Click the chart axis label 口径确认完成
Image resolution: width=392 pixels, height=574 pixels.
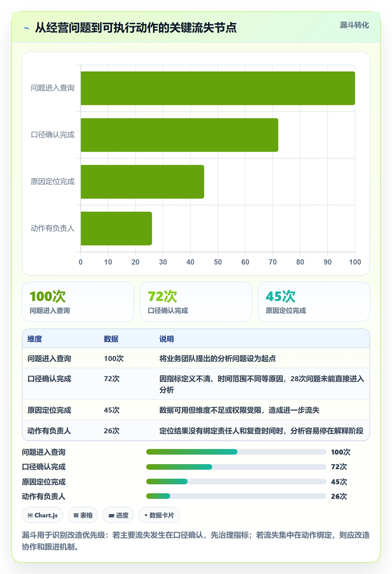[x=53, y=135]
